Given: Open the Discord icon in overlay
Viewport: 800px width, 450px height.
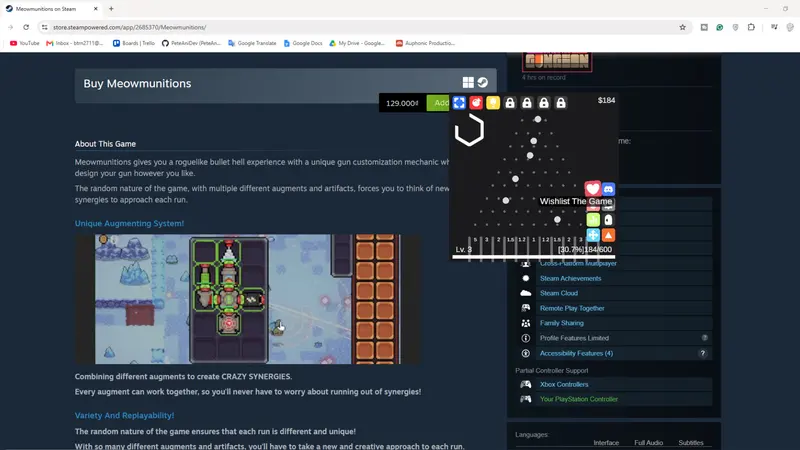Looking at the screenshot, I should (x=608, y=189).
